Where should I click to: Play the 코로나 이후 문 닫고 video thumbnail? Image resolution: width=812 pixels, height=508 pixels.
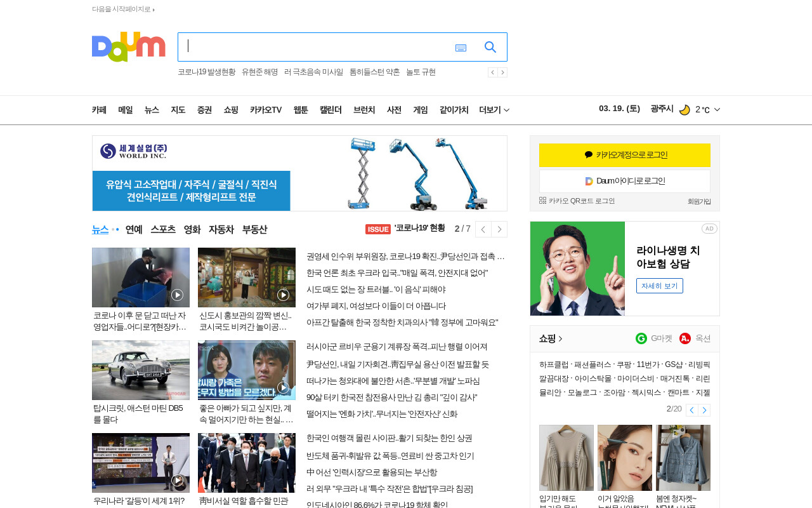(x=141, y=277)
